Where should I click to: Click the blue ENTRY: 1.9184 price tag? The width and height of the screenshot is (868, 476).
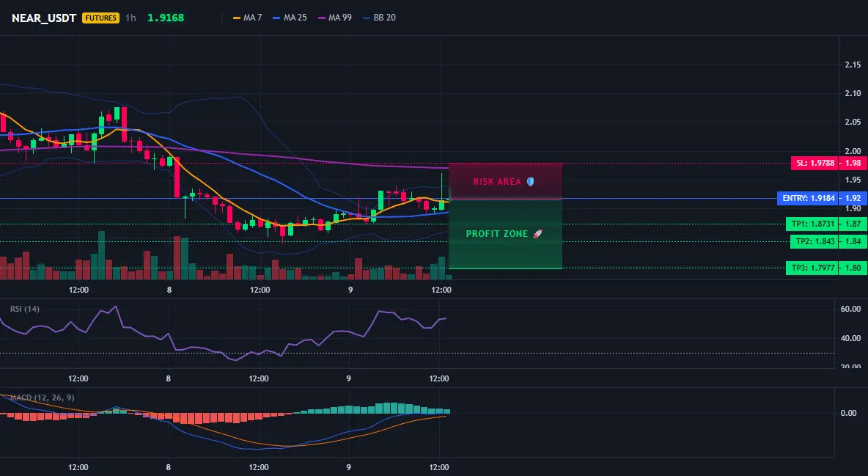(x=808, y=198)
